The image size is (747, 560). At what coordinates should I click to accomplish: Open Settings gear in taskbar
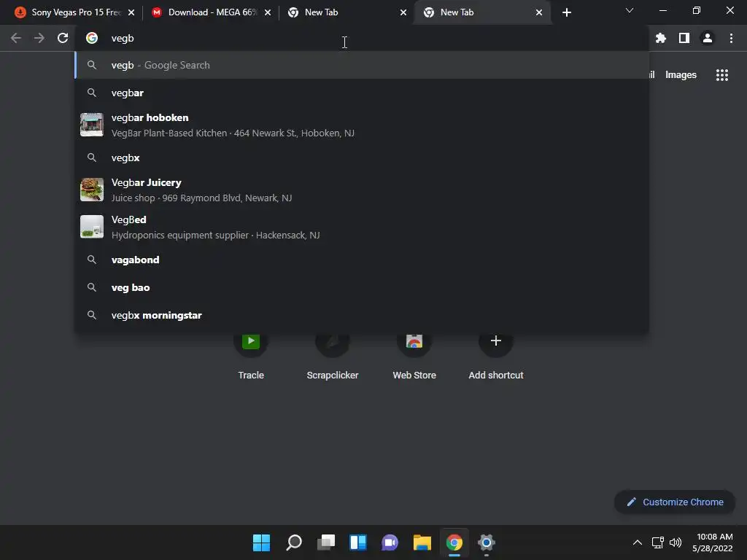[x=487, y=542]
